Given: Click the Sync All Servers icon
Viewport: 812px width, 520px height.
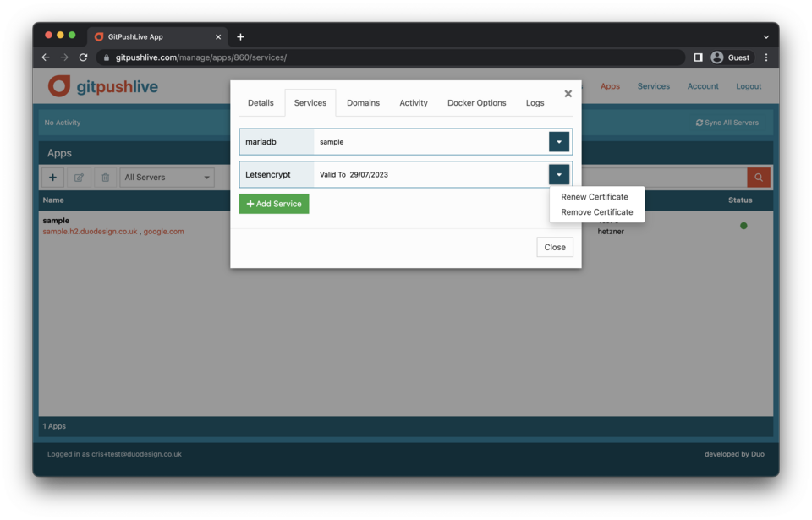Looking at the screenshot, I should tap(700, 123).
